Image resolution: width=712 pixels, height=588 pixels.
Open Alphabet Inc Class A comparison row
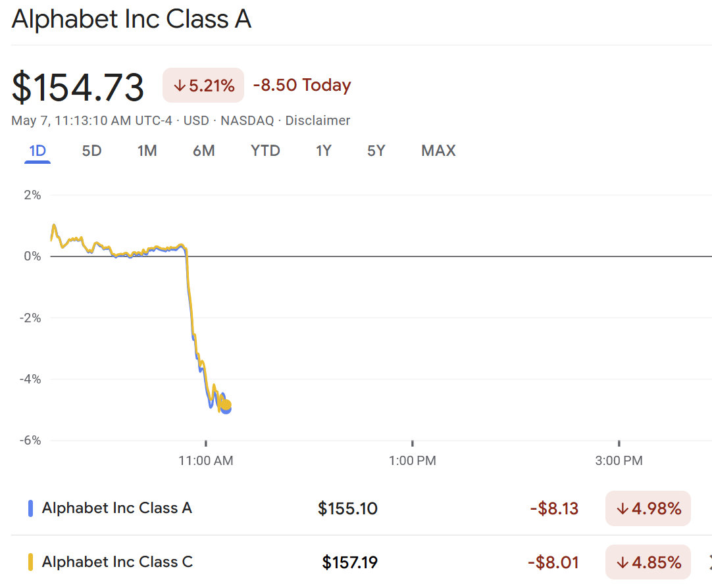(x=117, y=508)
